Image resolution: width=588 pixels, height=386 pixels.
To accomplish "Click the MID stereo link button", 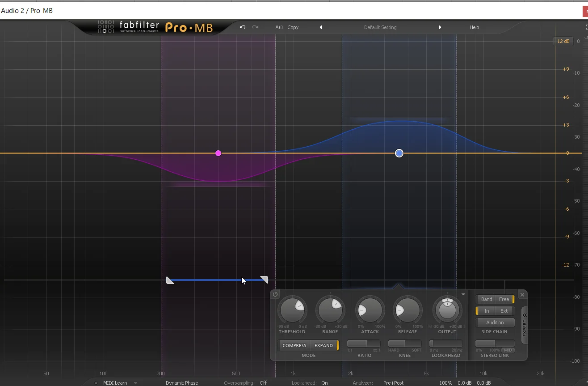I will tap(508, 350).
